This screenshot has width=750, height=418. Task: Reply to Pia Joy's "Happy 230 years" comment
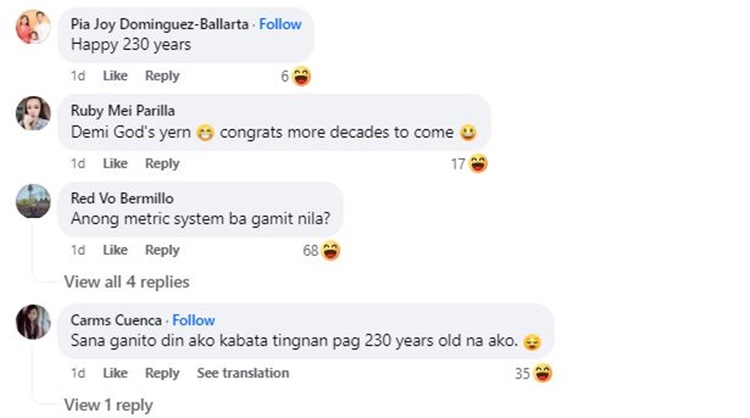tap(162, 75)
